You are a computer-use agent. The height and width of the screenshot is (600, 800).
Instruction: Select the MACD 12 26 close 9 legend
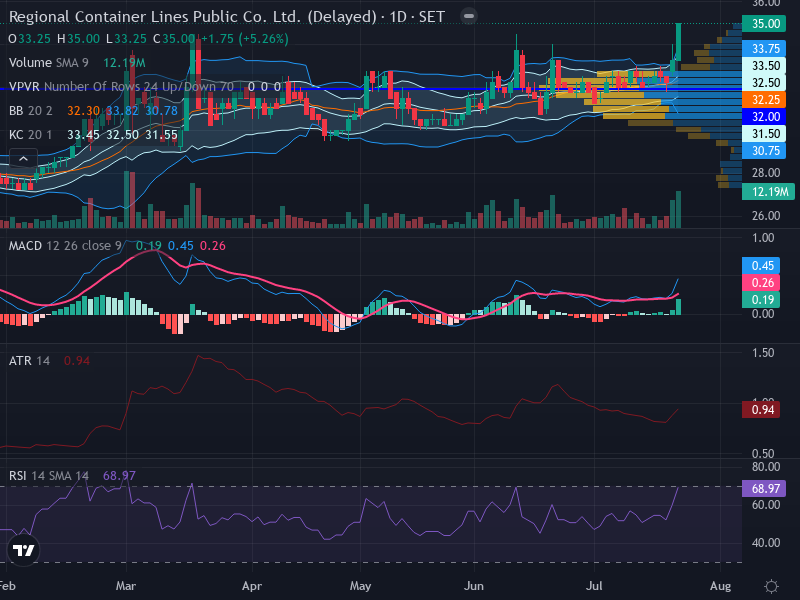click(65, 246)
